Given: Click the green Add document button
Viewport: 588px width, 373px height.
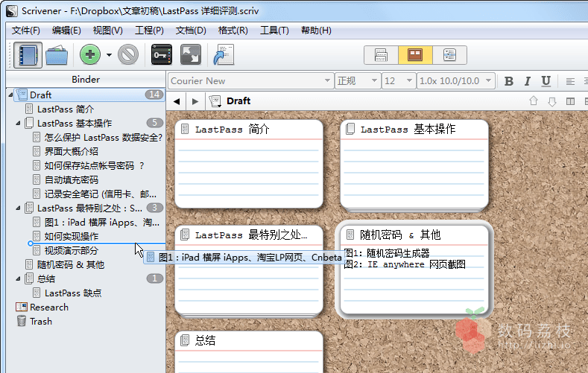Looking at the screenshot, I should [x=90, y=54].
